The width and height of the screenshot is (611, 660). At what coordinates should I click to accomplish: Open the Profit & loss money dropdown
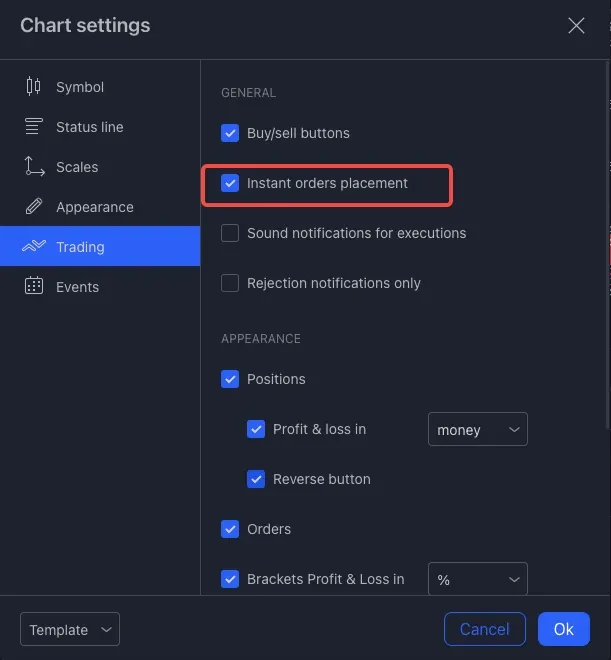(478, 429)
